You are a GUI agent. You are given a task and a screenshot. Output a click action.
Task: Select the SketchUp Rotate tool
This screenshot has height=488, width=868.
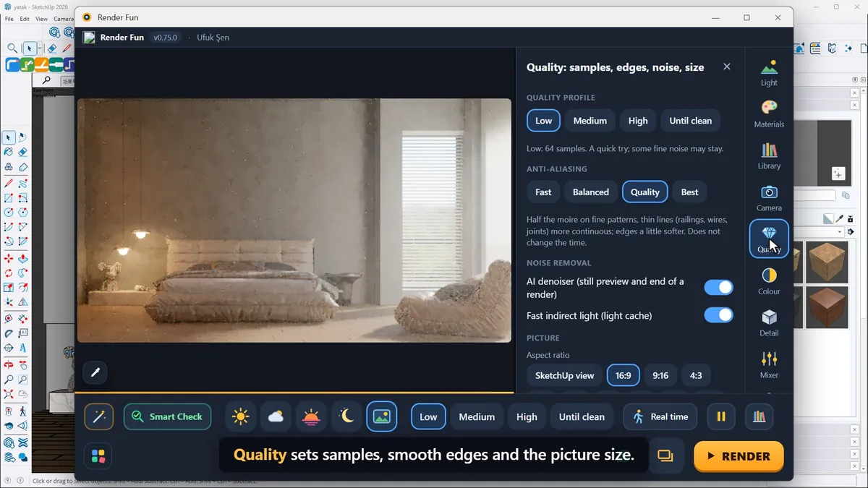click(8, 273)
